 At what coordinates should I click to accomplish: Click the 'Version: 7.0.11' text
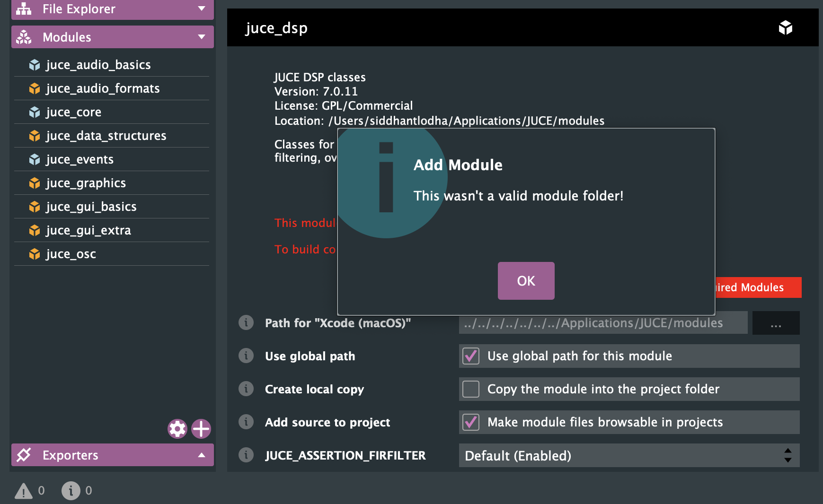pos(316,91)
